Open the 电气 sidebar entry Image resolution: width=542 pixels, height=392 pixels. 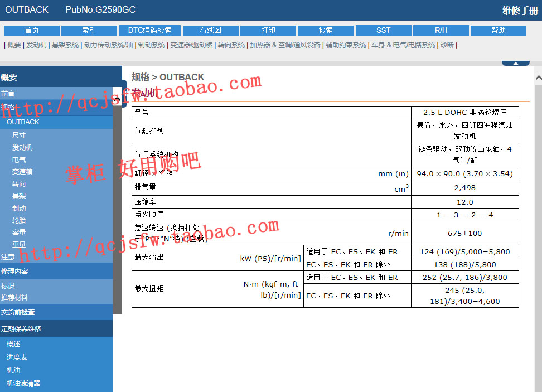18,159
